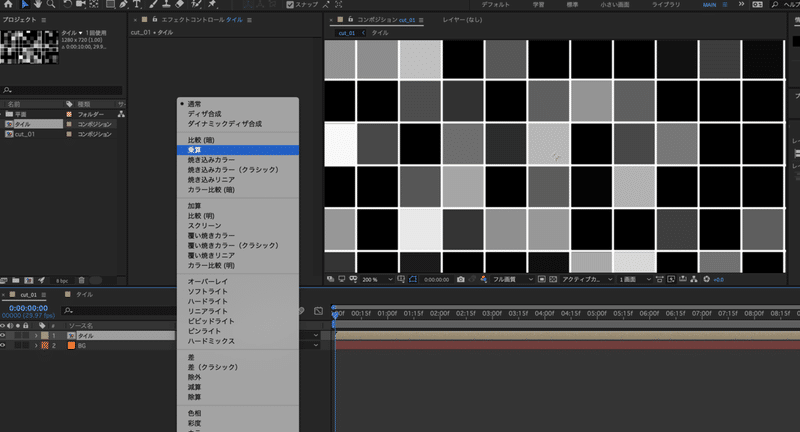Select the Hand tool in the toolbar
This screenshot has height=432, width=800.
click(x=39, y=5)
